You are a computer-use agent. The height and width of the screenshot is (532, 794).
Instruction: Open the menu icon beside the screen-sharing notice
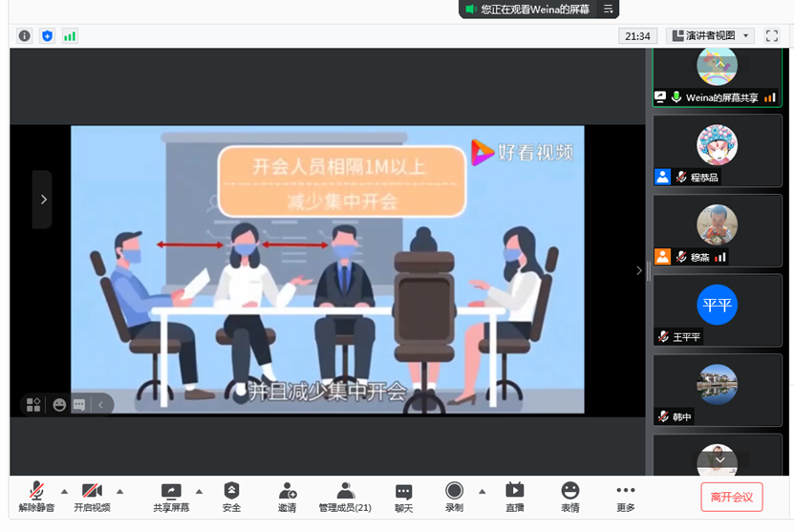[x=608, y=9]
